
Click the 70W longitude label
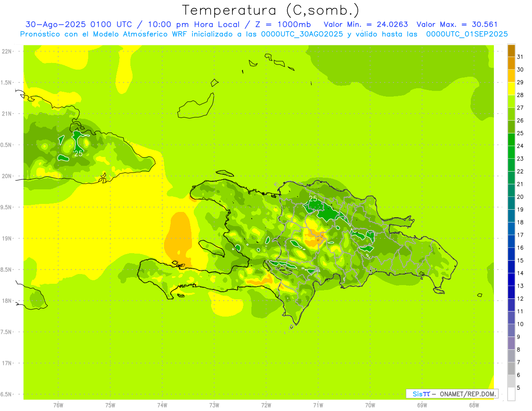(370, 405)
